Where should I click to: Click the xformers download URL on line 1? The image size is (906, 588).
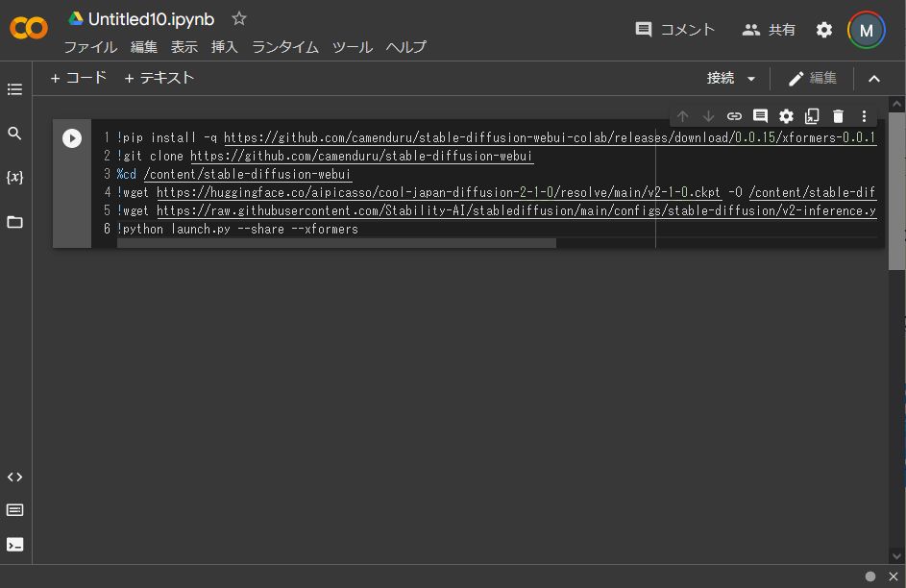[551, 137]
